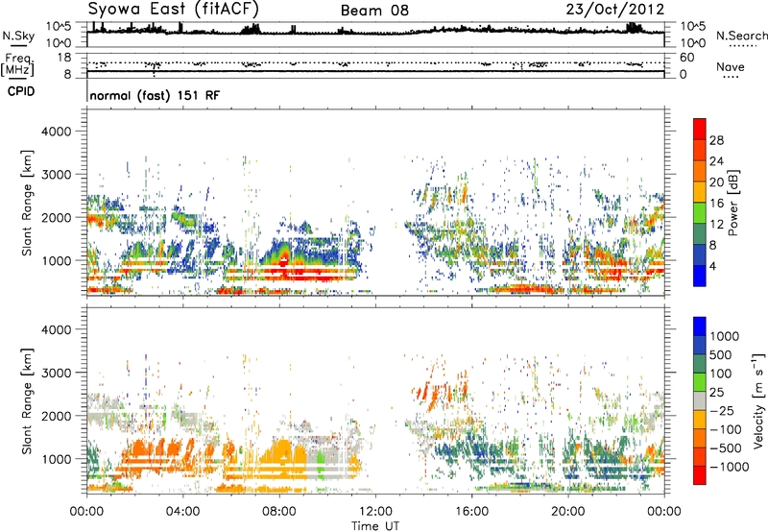Screen dimensions: 768x532
Task: Click the 12 label on the power colorbar
Action: (716, 224)
